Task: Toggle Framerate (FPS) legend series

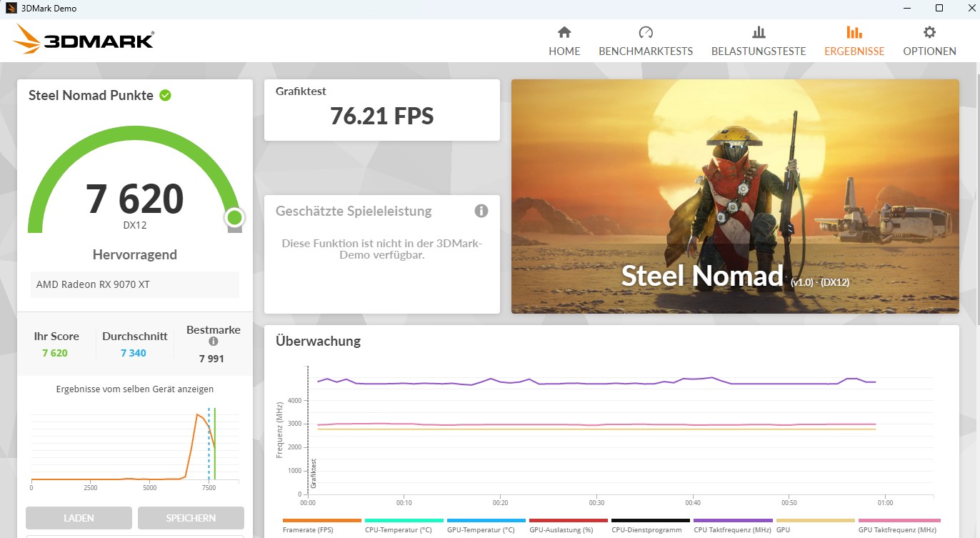Action: click(x=322, y=526)
